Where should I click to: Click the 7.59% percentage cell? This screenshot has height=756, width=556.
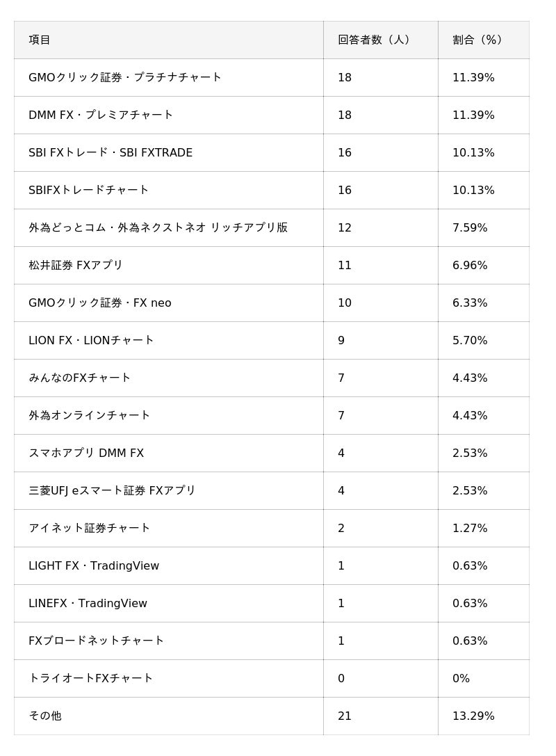coord(470,227)
